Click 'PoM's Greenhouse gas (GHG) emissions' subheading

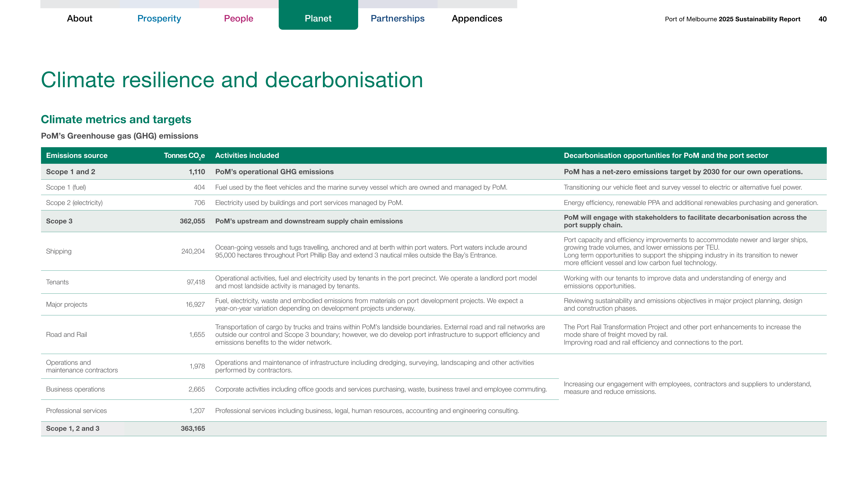coord(120,136)
